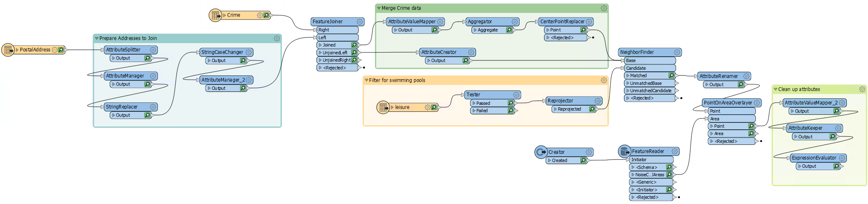This screenshot has height=204, width=868.
Task: Expand FeatureJoiner UnjoinedLeft port attributes
Action: [320, 53]
